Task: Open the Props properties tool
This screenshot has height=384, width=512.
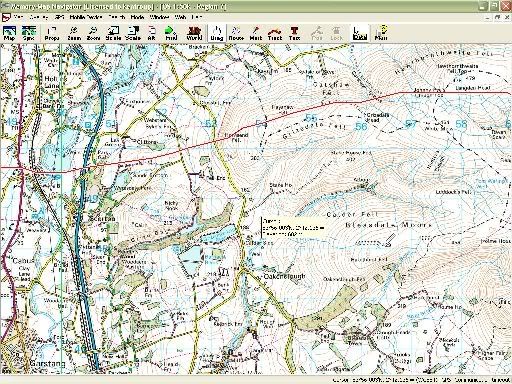Action: pyautogui.click(x=52, y=33)
